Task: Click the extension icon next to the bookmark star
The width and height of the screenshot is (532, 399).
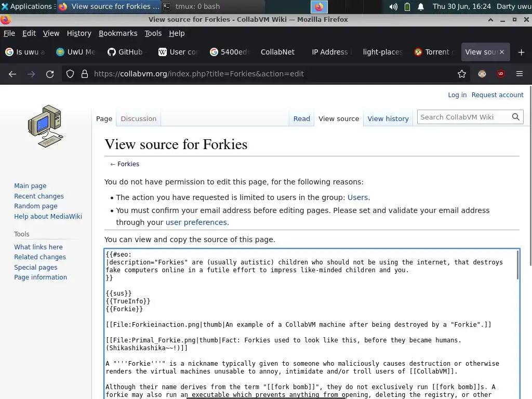Action: [482, 74]
